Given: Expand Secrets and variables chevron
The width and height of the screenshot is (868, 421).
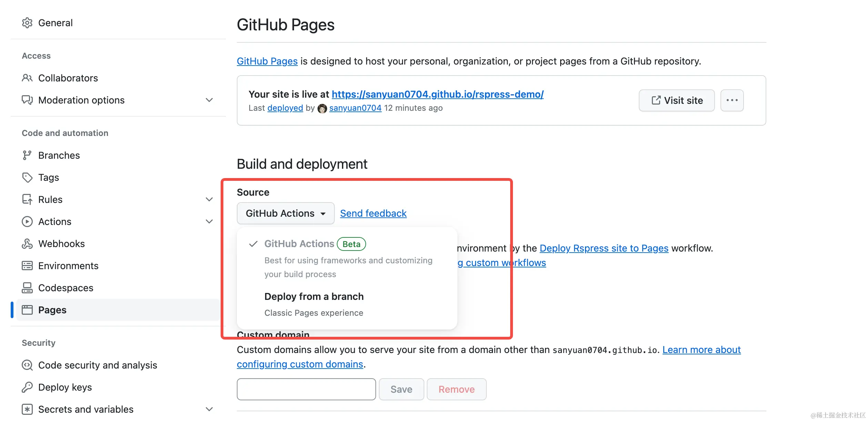Looking at the screenshot, I should click(209, 409).
